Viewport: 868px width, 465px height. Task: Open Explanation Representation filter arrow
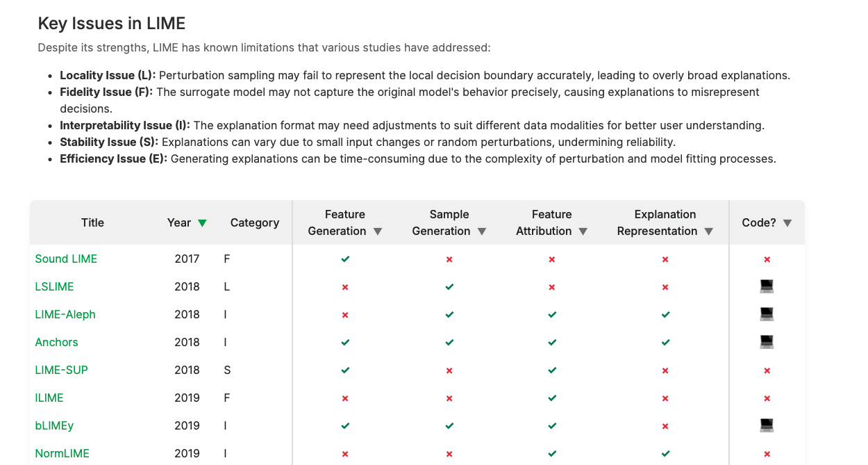click(x=709, y=231)
